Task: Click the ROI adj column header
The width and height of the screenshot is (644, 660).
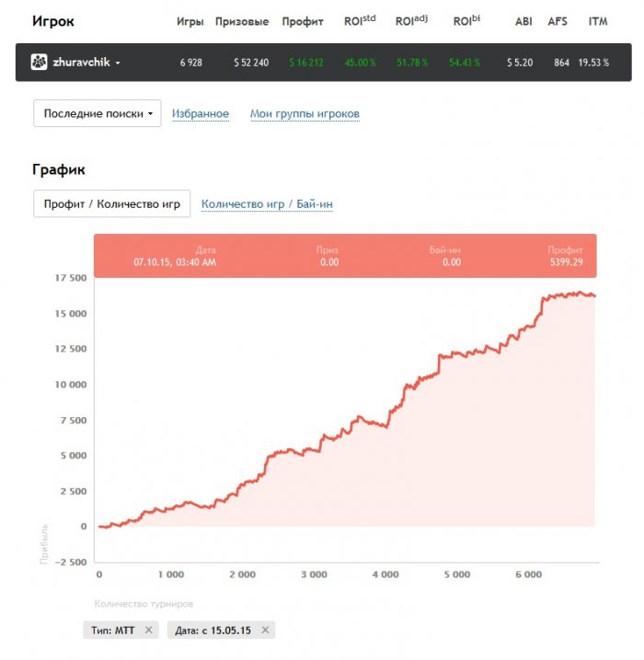Action: (410, 20)
